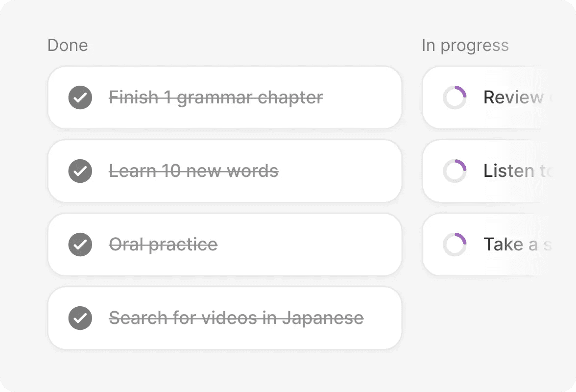This screenshot has width=576, height=392.
Task: Click progress ring on the Take task
Action: 455,245
